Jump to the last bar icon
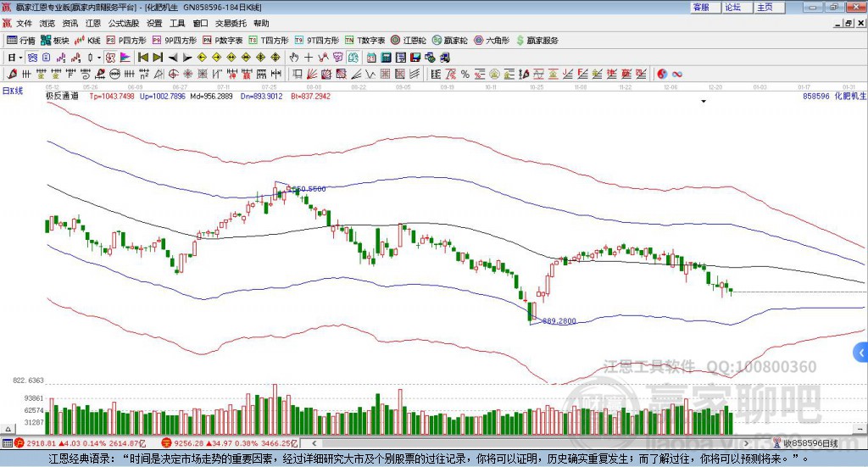 click(x=158, y=58)
